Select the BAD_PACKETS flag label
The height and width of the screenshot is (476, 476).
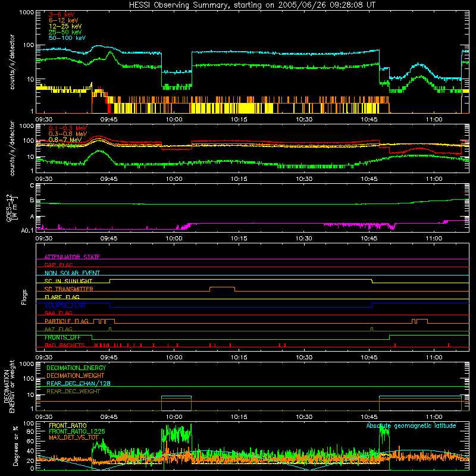pos(64,345)
